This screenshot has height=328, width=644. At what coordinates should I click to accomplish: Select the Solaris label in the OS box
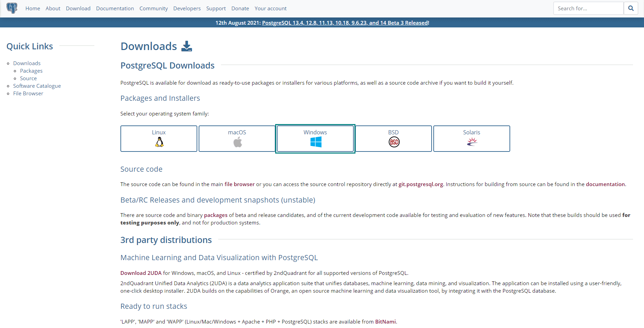tap(472, 132)
